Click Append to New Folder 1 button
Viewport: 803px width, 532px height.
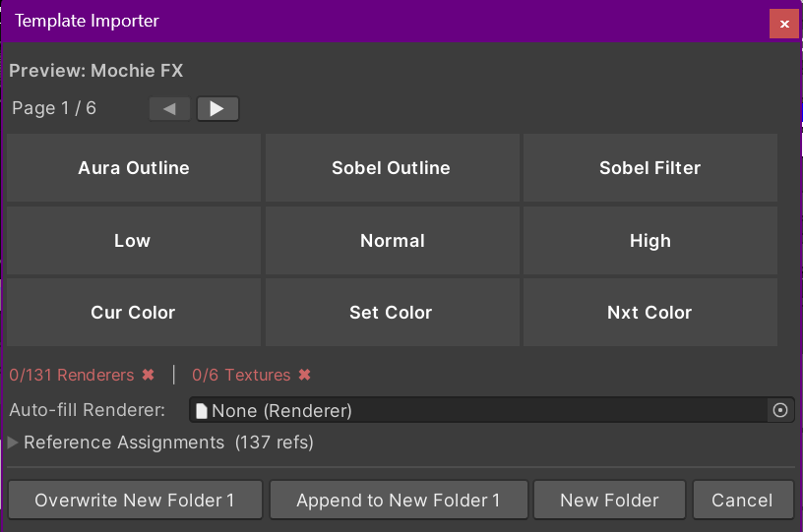pyautogui.click(x=399, y=500)
